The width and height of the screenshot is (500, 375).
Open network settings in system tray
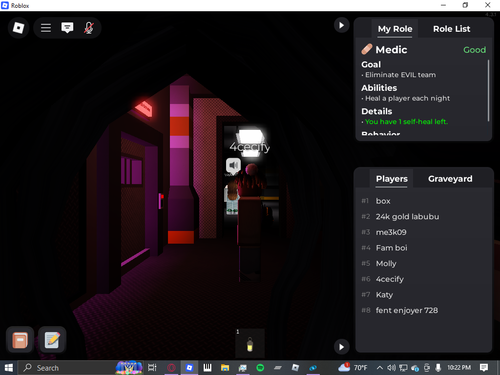[403, 368]
